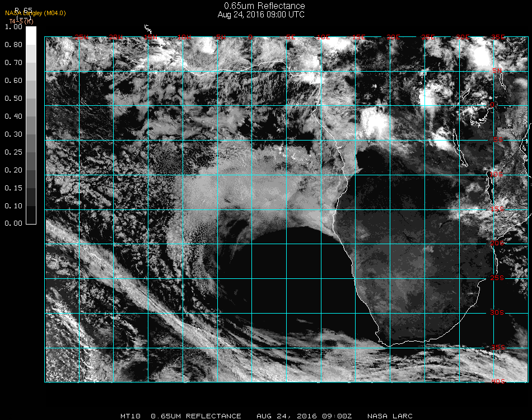Select the 0.80 colorbar scale value

point(13,45)
